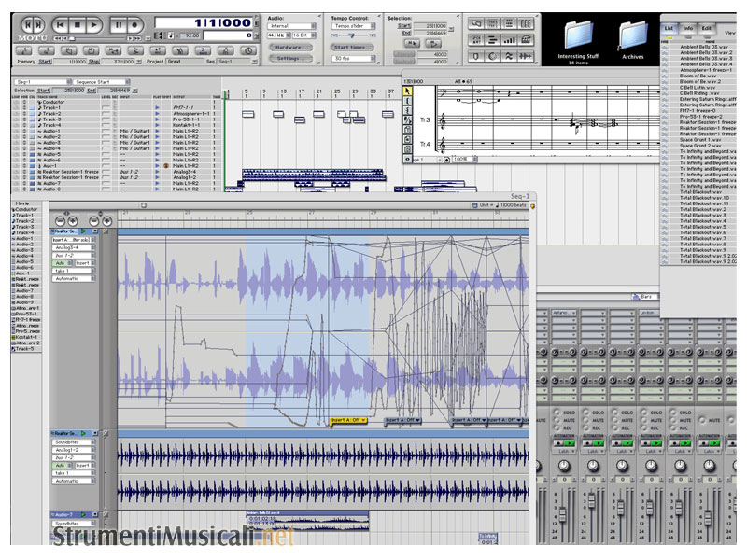Switch to the Edit tab in Soundbites
Screen dimensions: 747x560
click(x=706, y=28)
